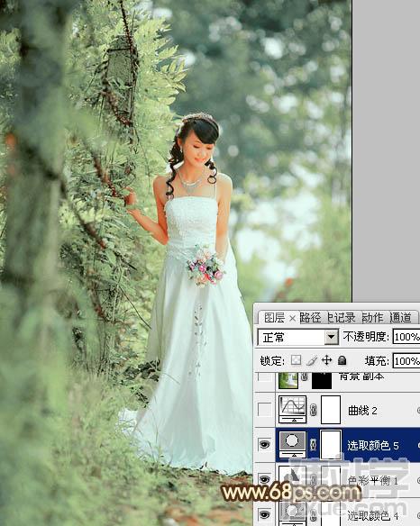420x526 pixels.
Task: Hide the 色彩平衡 1 layer eye
Action: [x=265, y=479]
